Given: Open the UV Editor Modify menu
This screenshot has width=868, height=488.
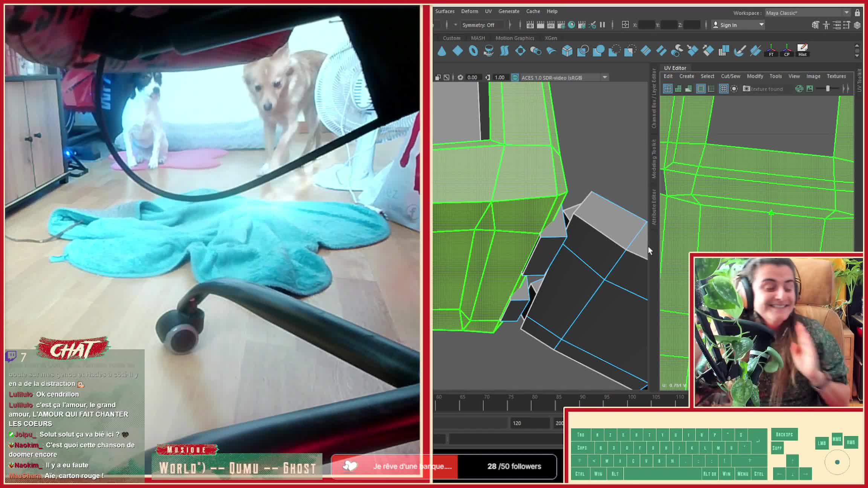Looking at the screenshot, I should click(x=755, y=76).
